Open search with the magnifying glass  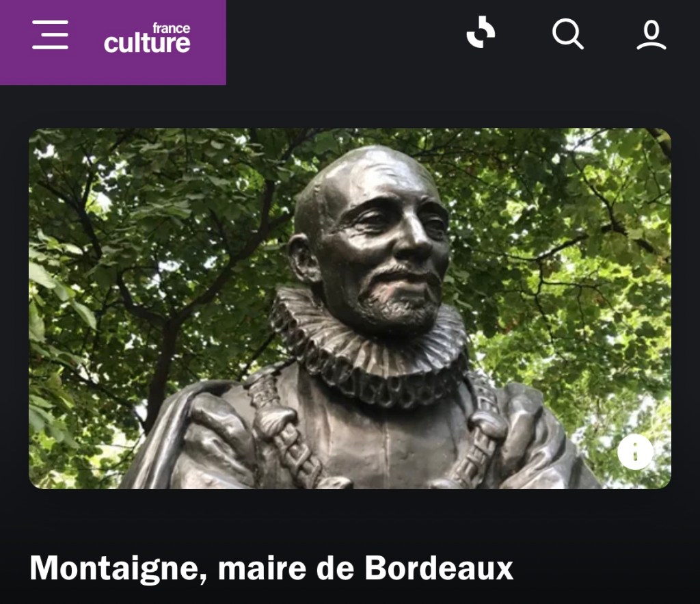567,34
